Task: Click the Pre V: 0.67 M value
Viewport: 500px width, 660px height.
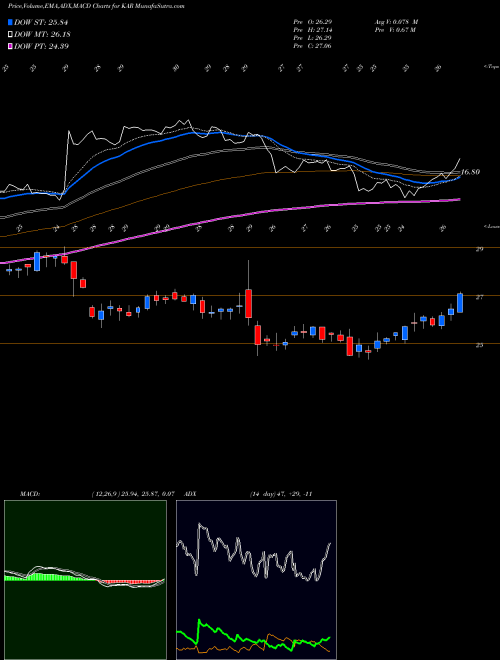Action: click(x=397, y=30)
